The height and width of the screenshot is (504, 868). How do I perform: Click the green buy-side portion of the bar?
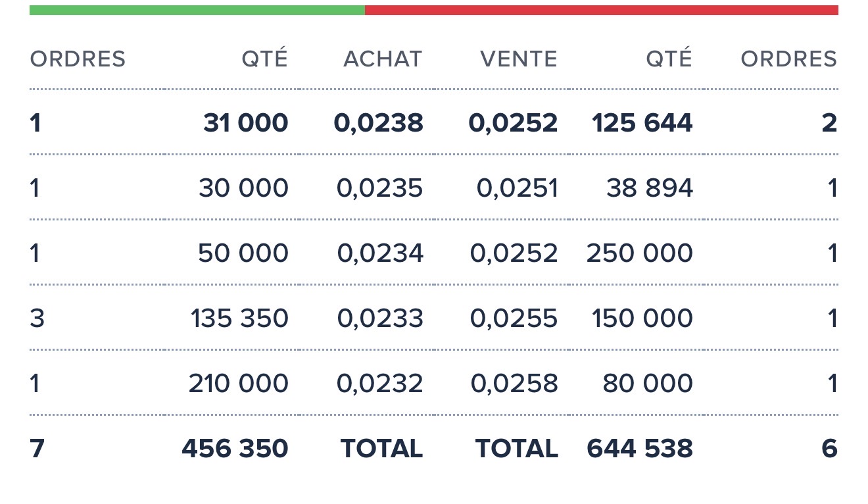click(x=197, y=10)
